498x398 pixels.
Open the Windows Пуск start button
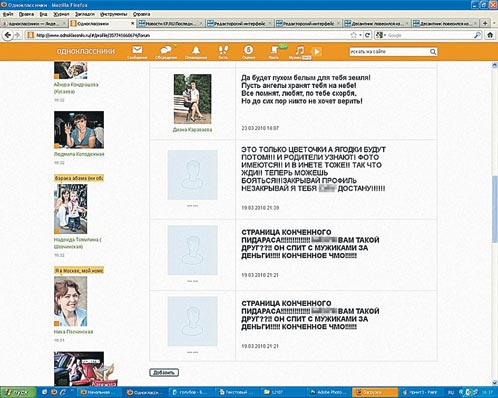pyautogui.click(x=18, y=393)
